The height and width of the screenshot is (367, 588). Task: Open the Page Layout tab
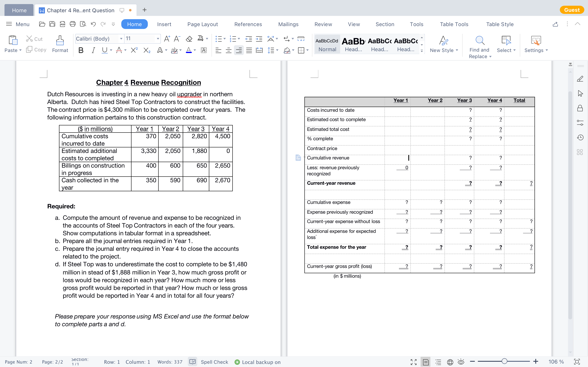click(202, 24)
